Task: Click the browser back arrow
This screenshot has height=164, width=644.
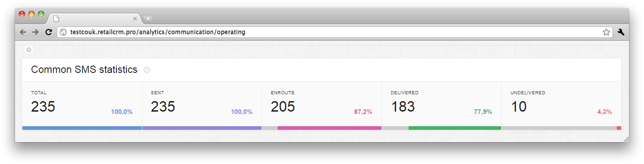Action: [23, 32]
